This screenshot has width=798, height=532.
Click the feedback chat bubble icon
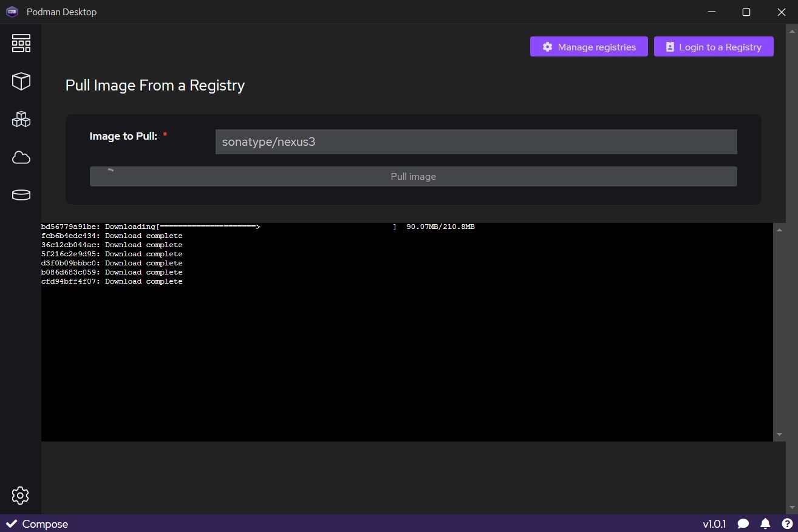(743, 523)
